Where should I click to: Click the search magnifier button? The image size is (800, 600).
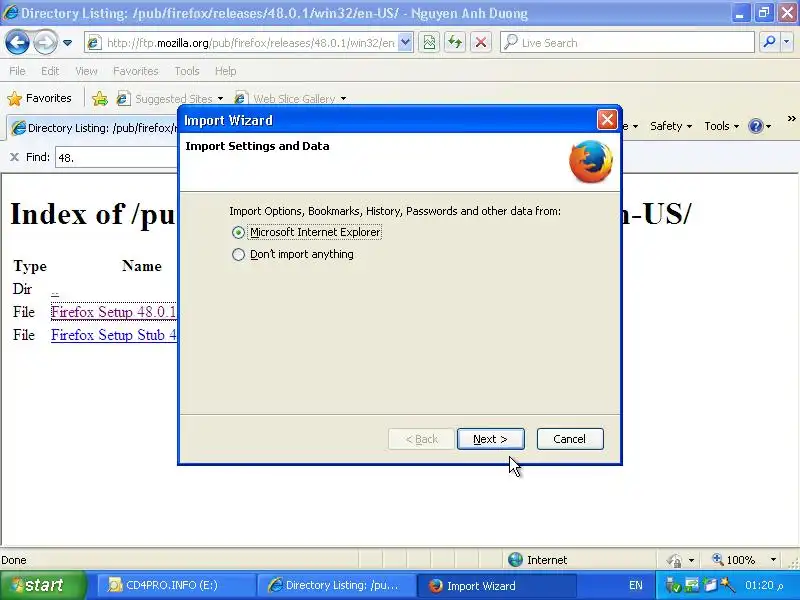click(769, 43)
